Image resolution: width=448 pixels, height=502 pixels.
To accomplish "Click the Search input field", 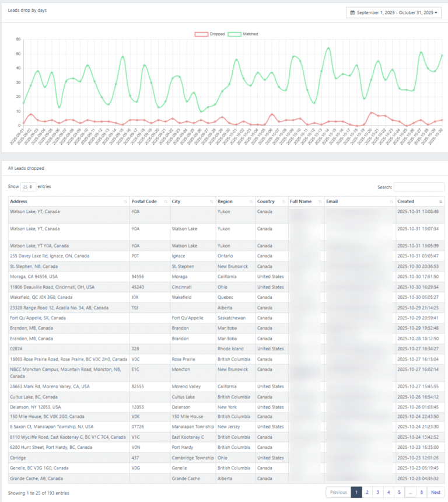I will (419, 187).
